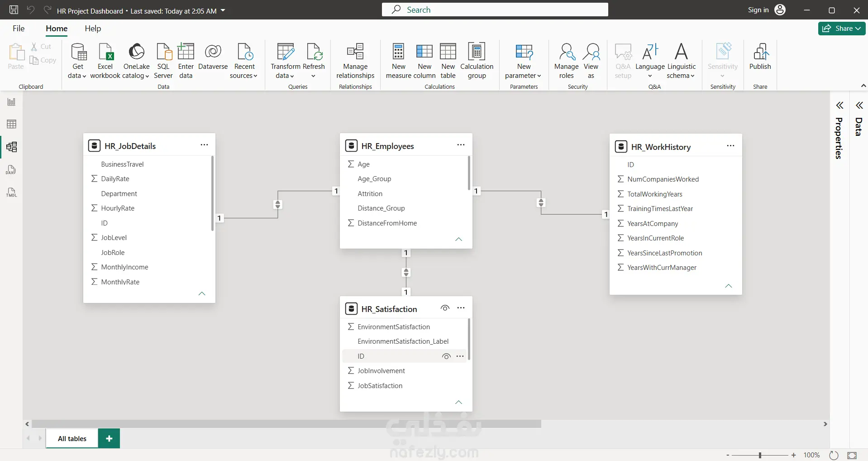
Task: Publish the report
Action: point(760,57)
